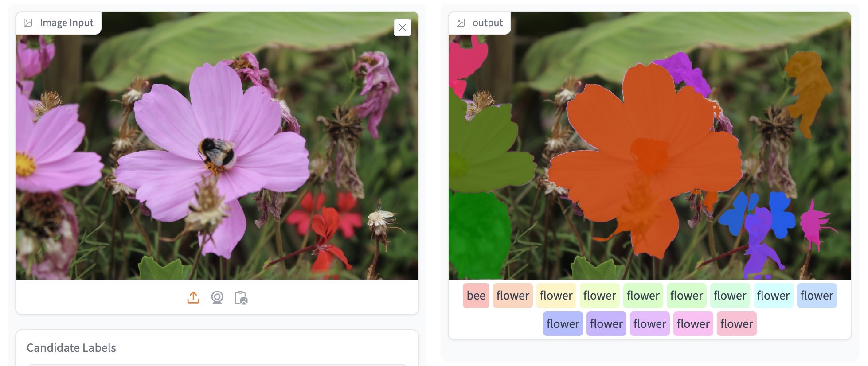This screenshot has width=868, height=366.
Task: Select the orange flower legend label
Action: (513, 296)
